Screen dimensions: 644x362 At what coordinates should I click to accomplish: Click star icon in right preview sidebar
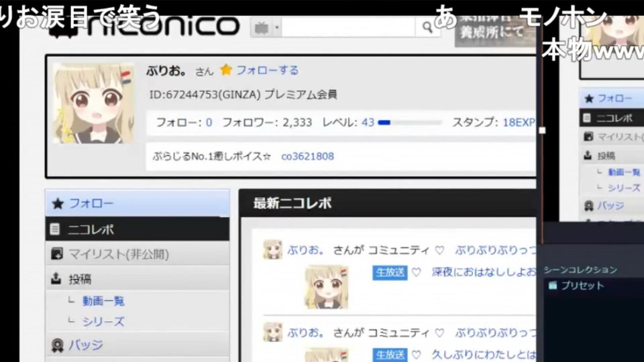[x=589, y=99]
